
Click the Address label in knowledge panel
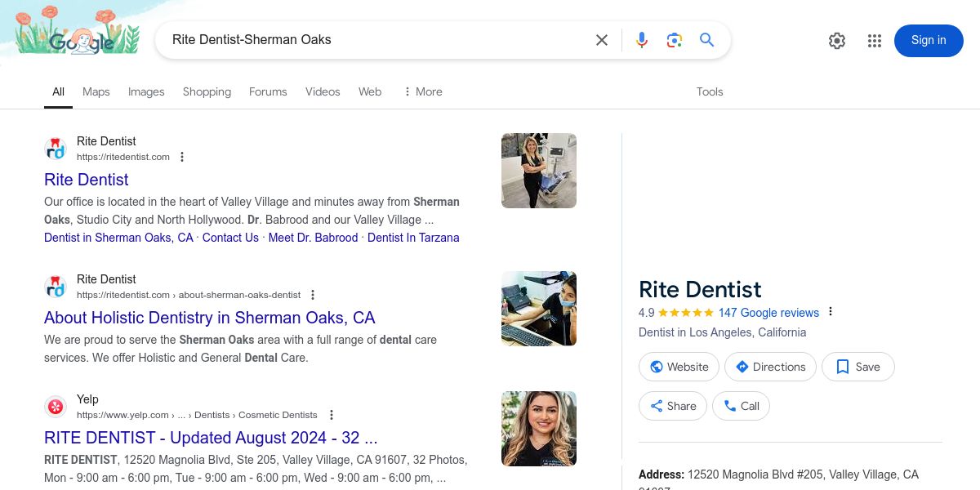click(x=661, y=474)
